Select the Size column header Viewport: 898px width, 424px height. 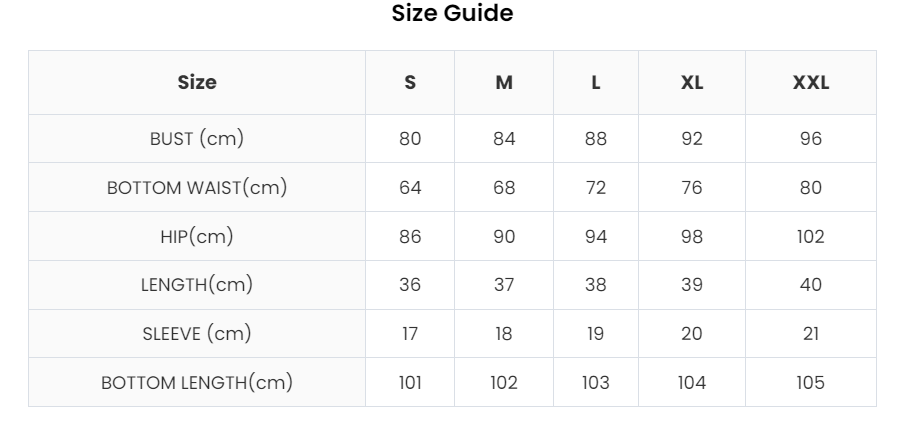click(197, 83)
